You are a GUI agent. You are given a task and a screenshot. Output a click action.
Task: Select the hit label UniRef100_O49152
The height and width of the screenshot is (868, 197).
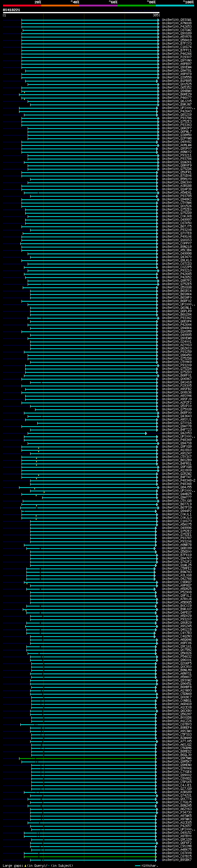click(x=177, y=833)
